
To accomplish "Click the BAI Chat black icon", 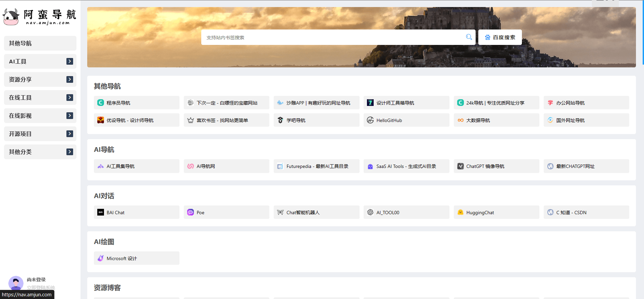I will click(x=101, y=212).
